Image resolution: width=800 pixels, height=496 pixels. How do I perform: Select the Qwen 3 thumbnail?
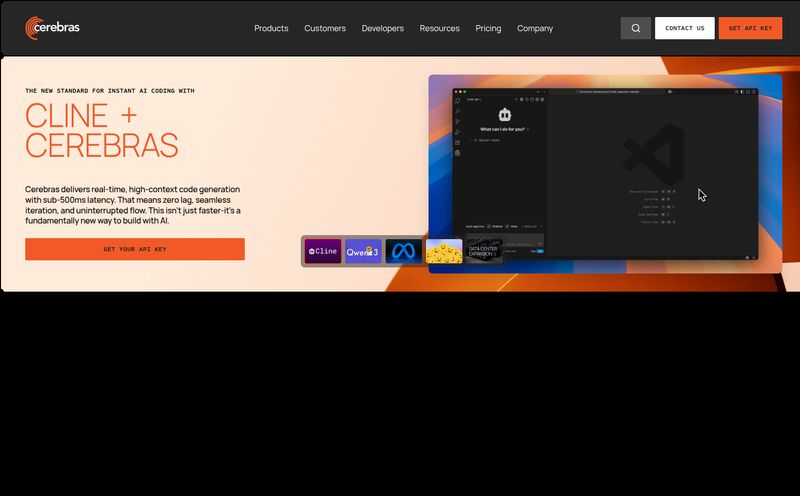(x=363, y=251)
